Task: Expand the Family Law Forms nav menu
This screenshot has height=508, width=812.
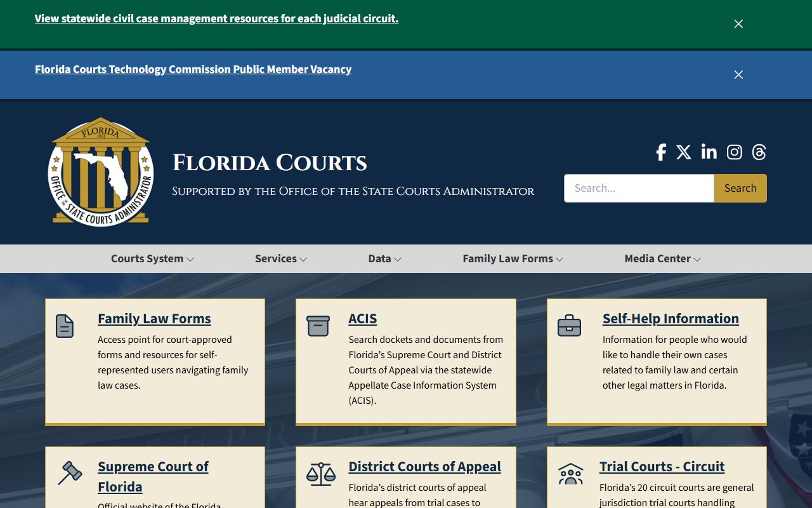Action: point(513,258)
